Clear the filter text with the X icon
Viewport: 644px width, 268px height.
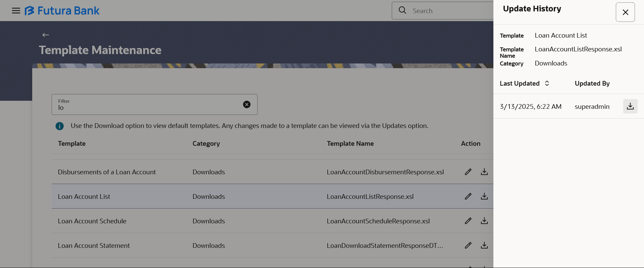click(x=247, y=104)
